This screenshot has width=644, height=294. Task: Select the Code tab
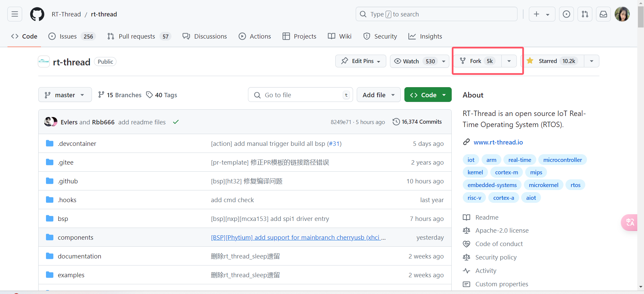pyautogui.click(x=24, y=36)
